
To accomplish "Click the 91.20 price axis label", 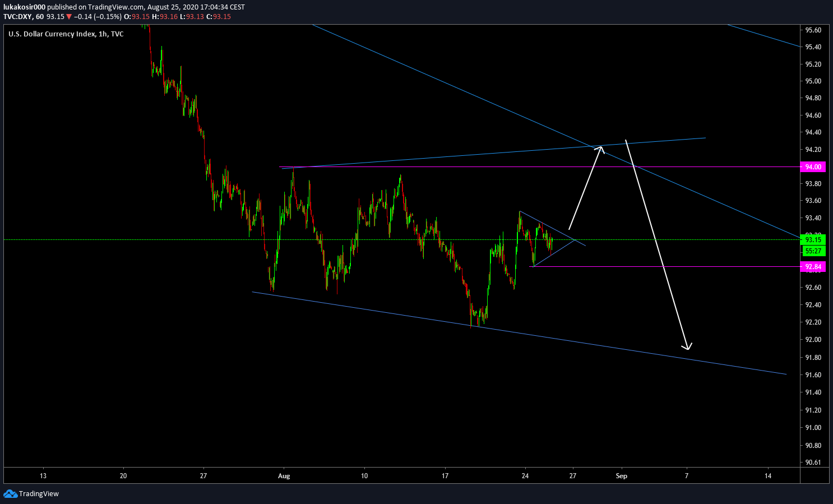I will (x=813, y=410).
